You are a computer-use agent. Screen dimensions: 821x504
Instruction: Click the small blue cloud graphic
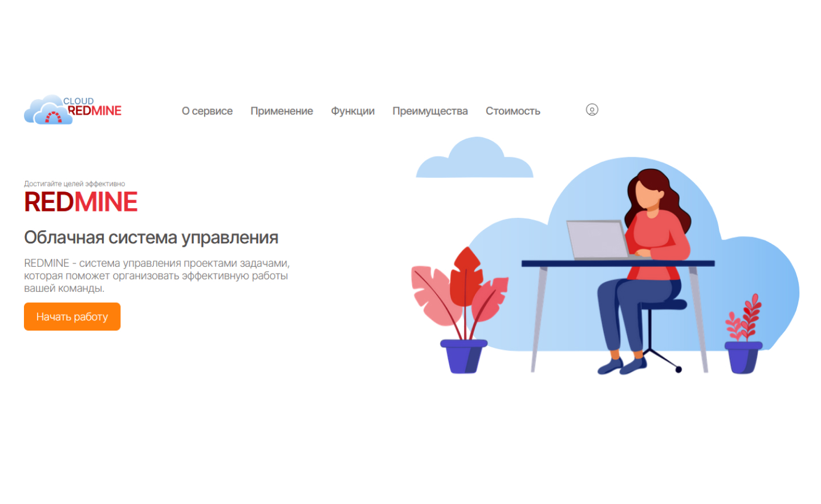pos(474,158)
